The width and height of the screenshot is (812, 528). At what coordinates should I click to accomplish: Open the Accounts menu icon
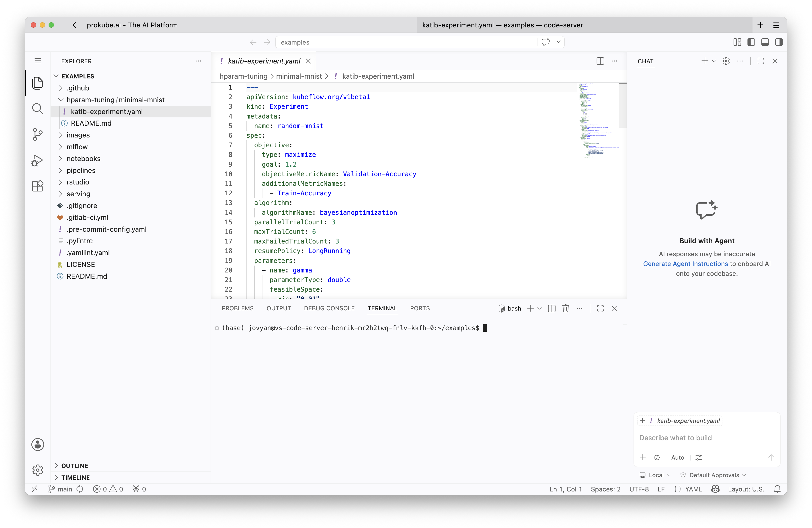37,445
